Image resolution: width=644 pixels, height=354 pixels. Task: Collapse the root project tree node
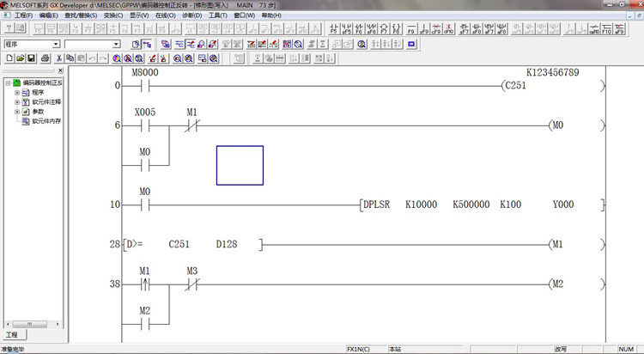[x=8, y=82]
